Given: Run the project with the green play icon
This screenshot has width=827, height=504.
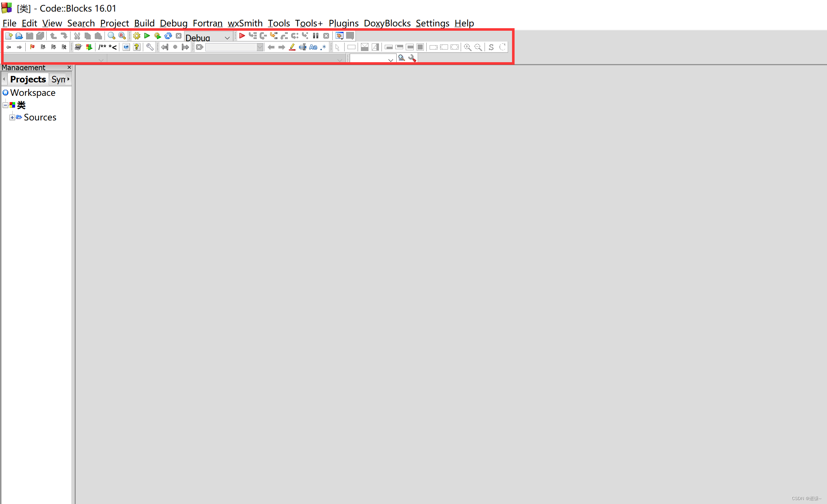Looking at the screenshot, I should click(147, 36).
